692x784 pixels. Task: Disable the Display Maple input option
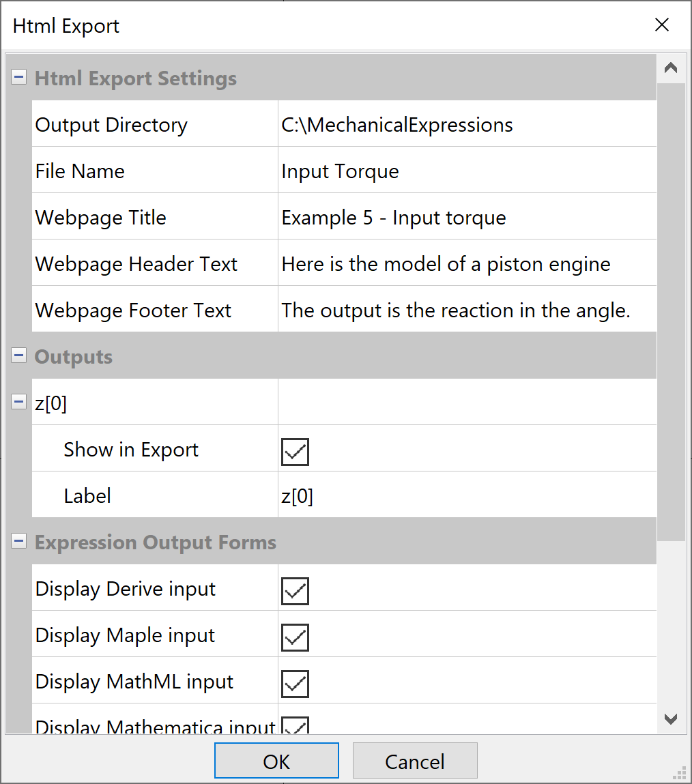coord(295,637)
